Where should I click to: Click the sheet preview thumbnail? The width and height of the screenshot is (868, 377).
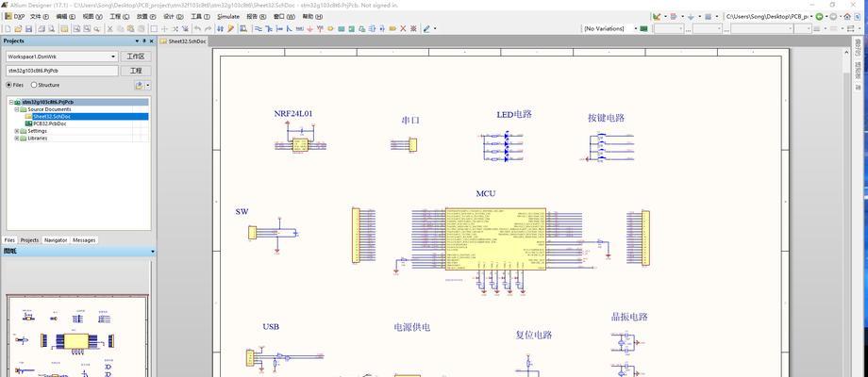tap(77, 336)
